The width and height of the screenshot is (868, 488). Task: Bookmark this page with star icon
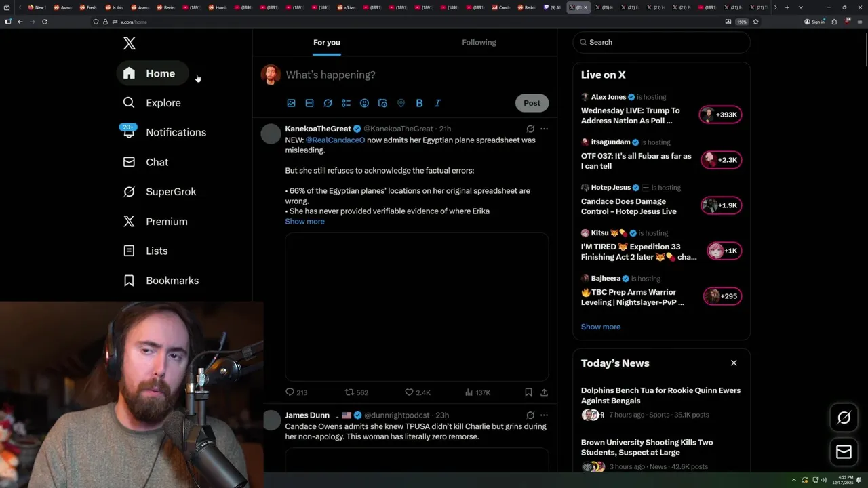click(x=755, y=22)
